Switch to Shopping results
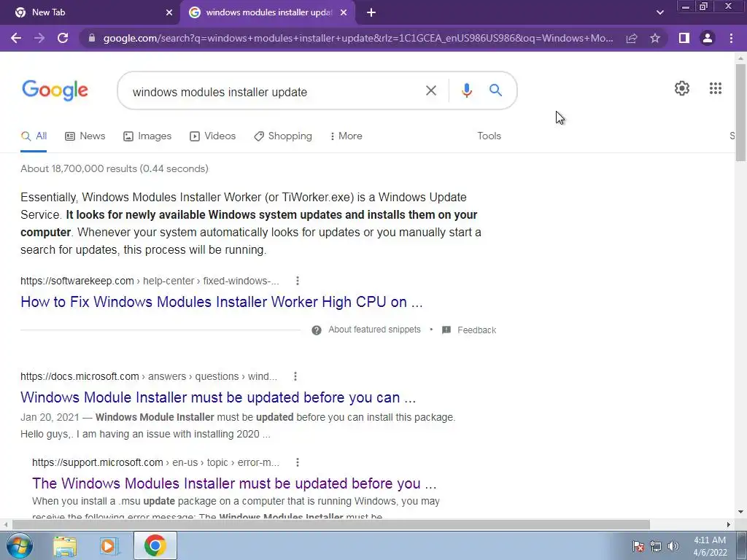 click(283, 136)
